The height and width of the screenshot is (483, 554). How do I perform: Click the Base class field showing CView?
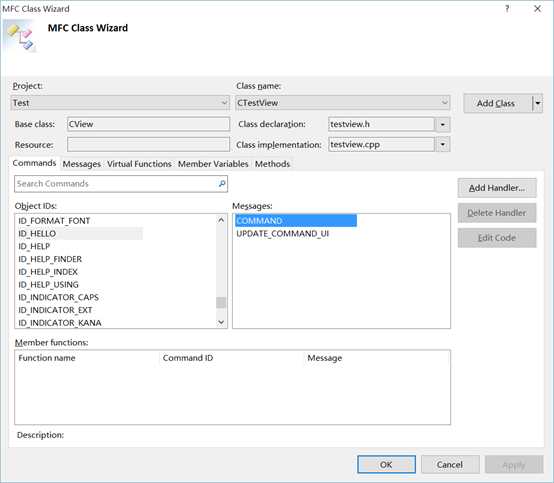point(148,124)
